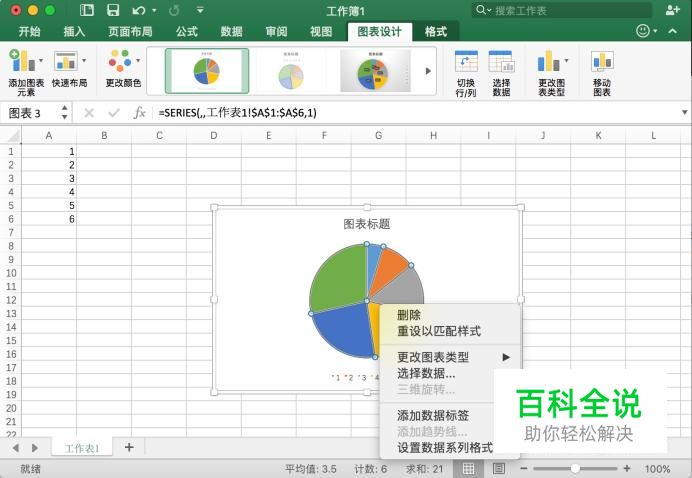This screenshot has height=478, width=692.
Task: Open the View (视图) tab
Action: pos(321,31)
